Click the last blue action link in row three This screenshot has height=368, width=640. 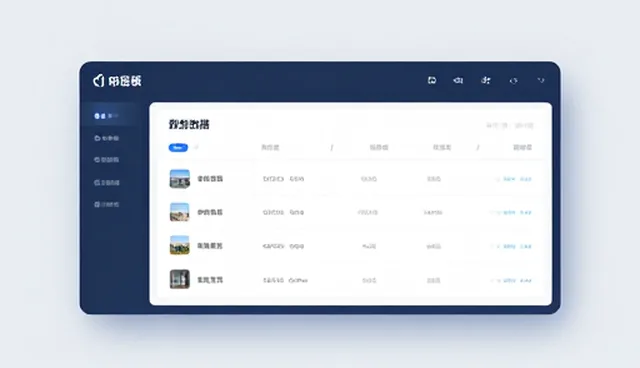[526, 246]
